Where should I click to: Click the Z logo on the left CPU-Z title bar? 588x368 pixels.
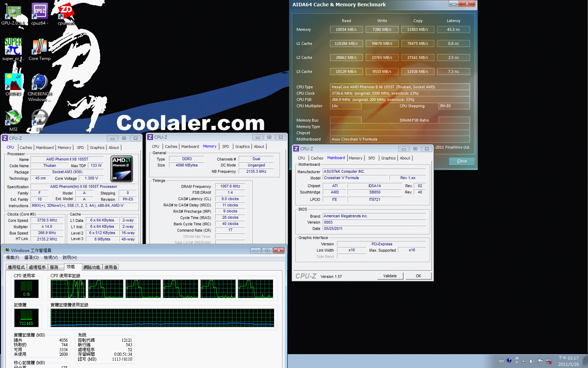coord(5,138)
